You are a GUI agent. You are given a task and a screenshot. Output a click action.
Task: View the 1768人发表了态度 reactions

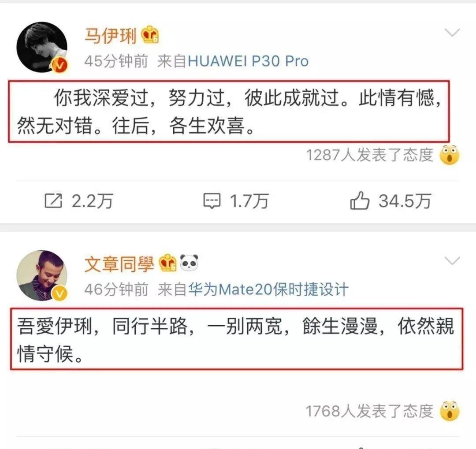369,411
